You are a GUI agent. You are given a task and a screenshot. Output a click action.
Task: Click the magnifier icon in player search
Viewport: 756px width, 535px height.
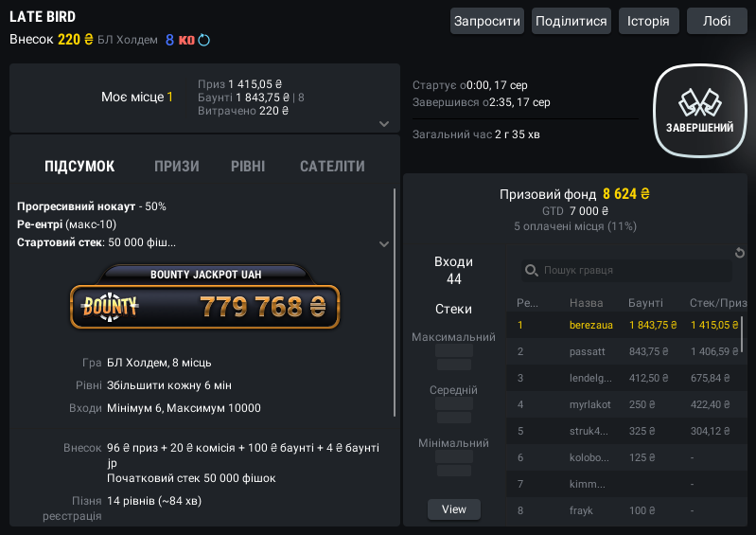tap(532, 270)
